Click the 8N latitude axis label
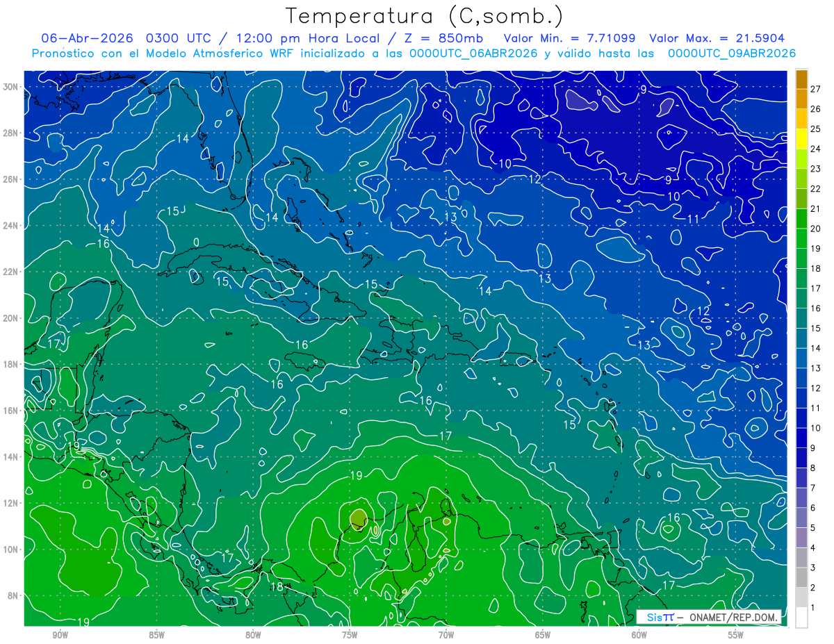 click(x=13, y=595)
